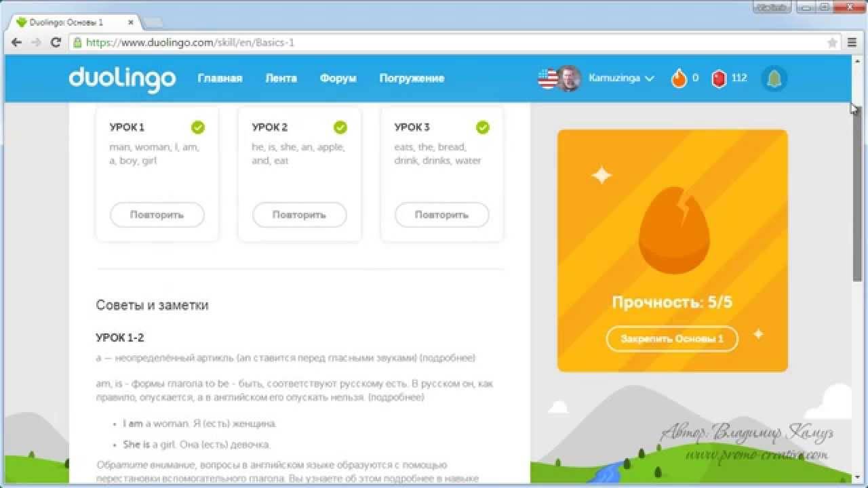868x488 pixels.
Task: Reload the page with refresh icon
Action: [56, 42]
